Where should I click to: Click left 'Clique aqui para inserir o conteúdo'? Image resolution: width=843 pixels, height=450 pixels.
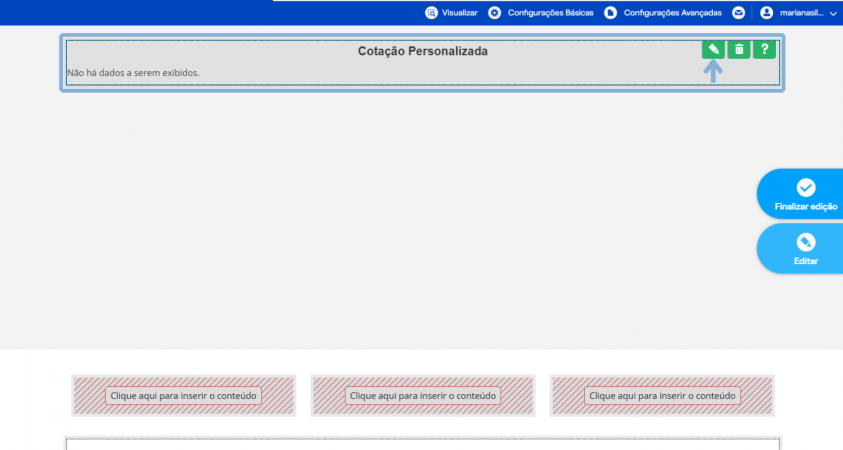[x=183, y=396]
